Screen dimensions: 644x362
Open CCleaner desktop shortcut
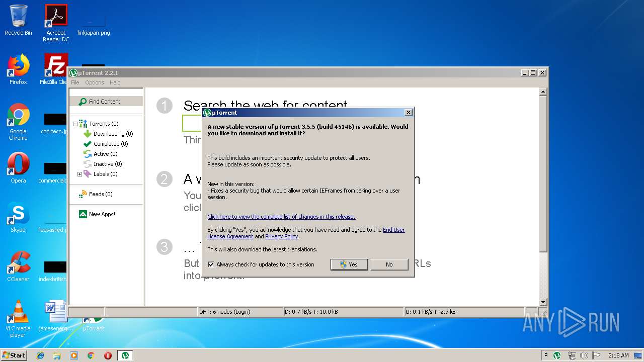(18, 266)
